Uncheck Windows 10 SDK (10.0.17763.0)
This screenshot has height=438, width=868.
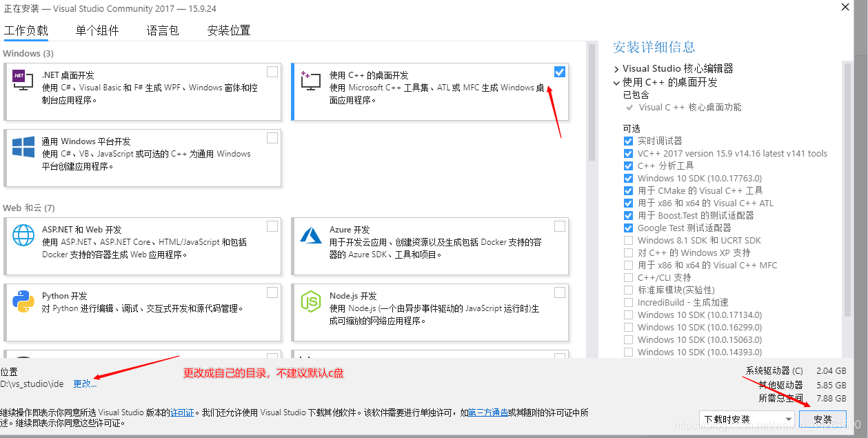click(x=628, y=178)
